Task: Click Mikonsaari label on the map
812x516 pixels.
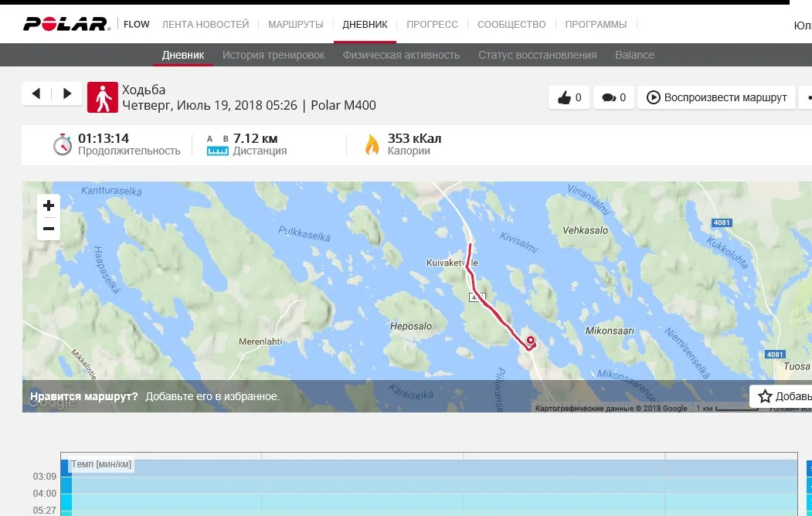Action: click(610, 330)
